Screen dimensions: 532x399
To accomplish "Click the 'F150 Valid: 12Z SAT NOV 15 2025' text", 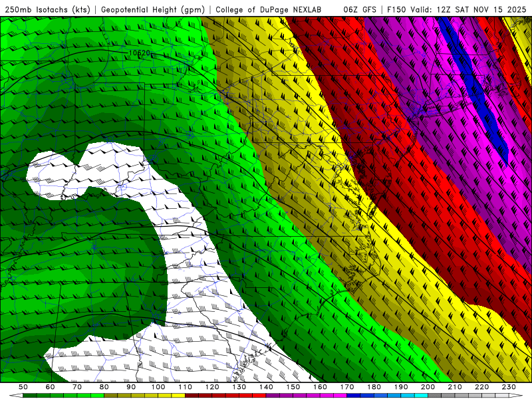I will [x=457, y=10].
